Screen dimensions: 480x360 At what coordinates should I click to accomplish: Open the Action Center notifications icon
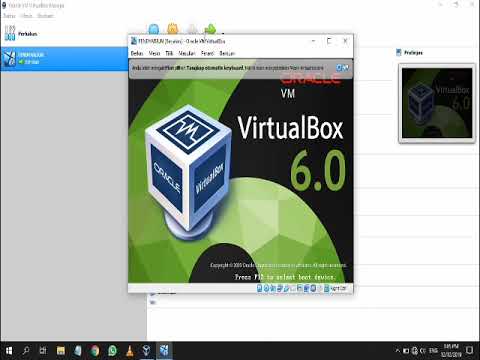[x=470, y=351]
